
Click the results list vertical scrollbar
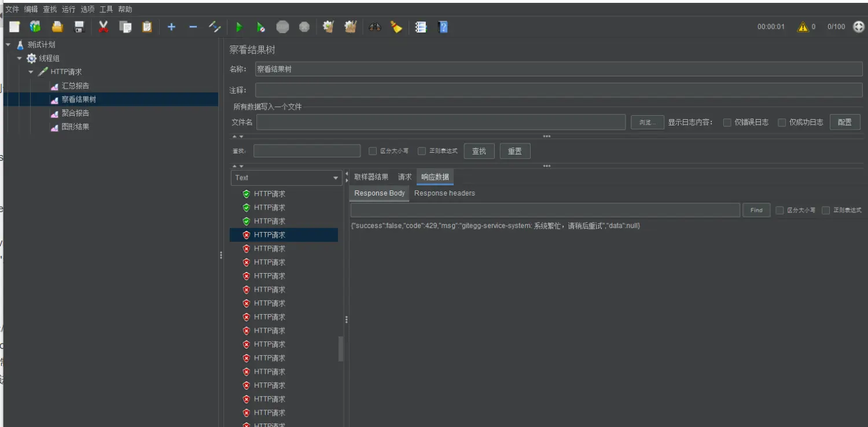tap(341, 349)
